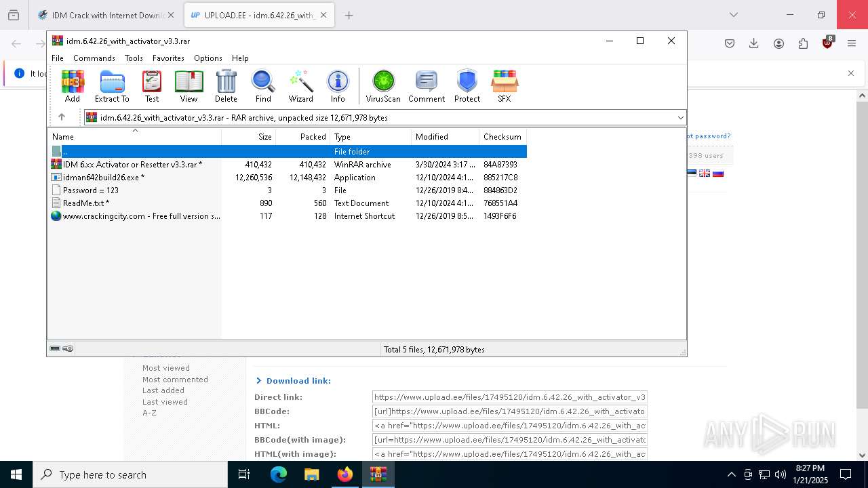
Task: Open Firefox account icon
Action: coord(778,43)
